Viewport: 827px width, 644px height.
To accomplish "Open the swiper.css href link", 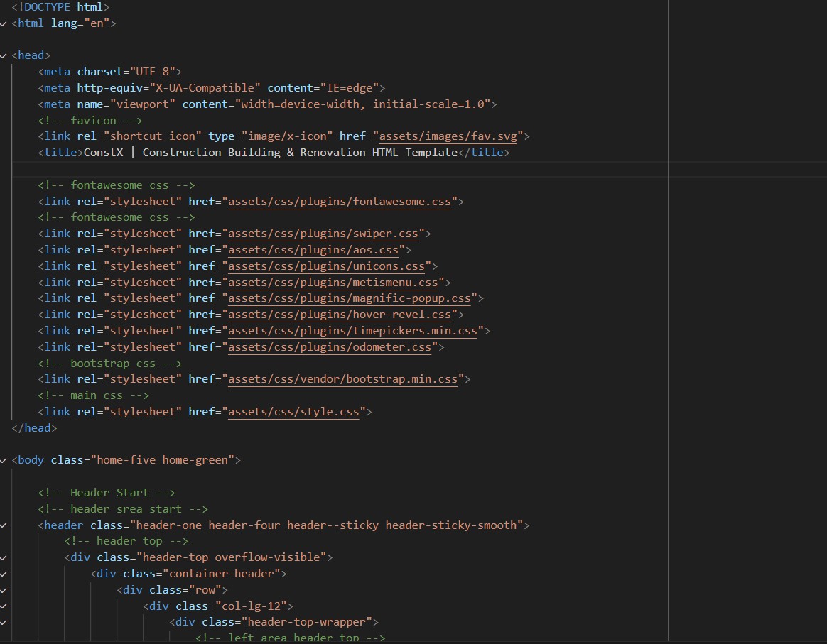I will 325,234.
